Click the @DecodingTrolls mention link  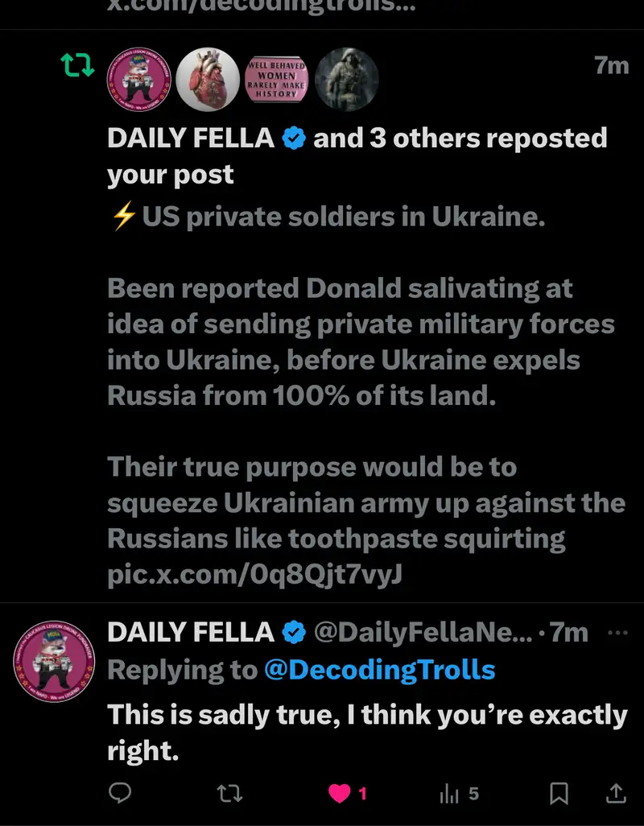coord(379,669)
